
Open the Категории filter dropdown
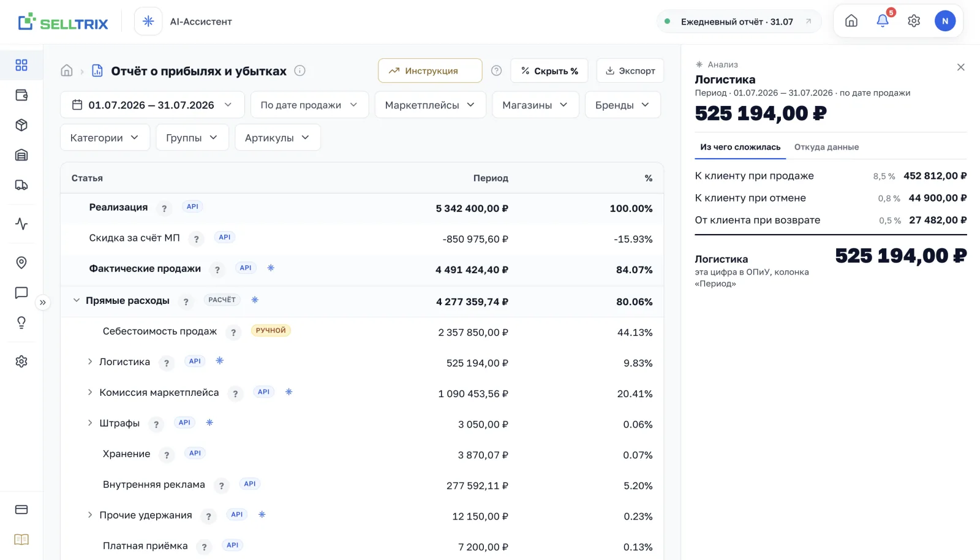point(105,138)
